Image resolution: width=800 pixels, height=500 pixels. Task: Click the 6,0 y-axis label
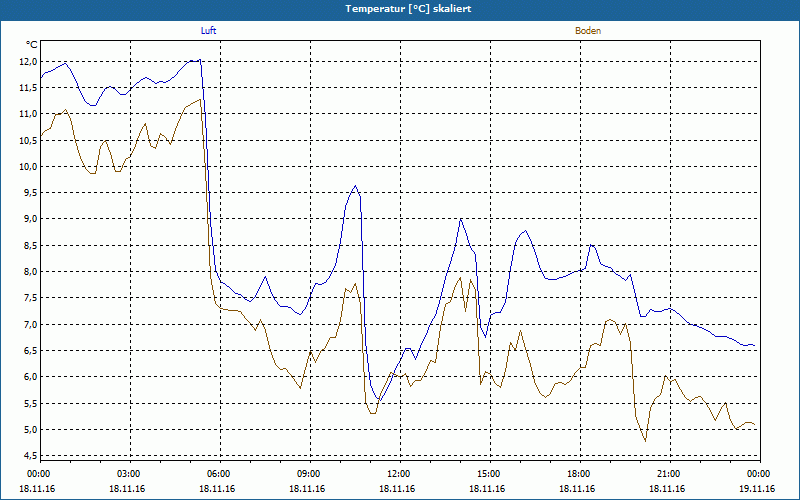click(31, 377)
